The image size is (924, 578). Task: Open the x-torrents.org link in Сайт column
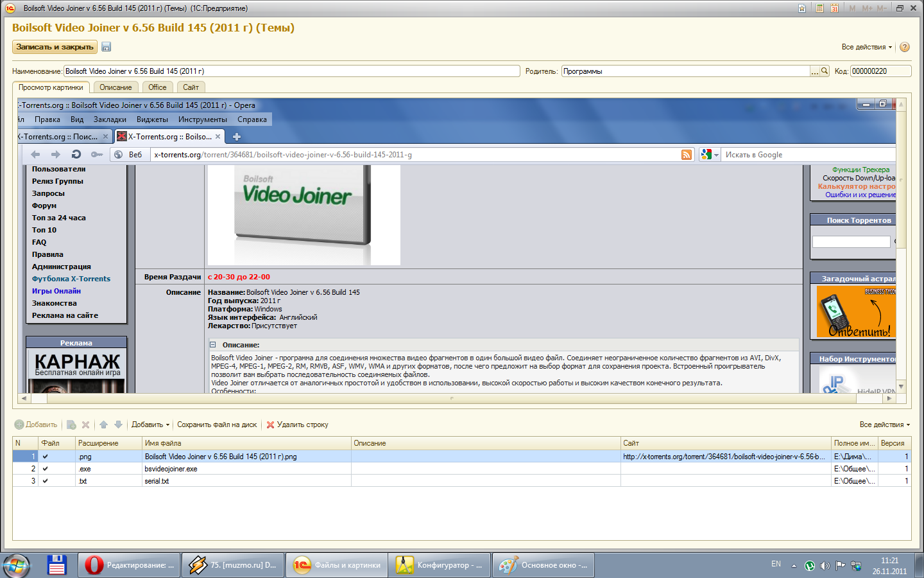coord(724,457)
